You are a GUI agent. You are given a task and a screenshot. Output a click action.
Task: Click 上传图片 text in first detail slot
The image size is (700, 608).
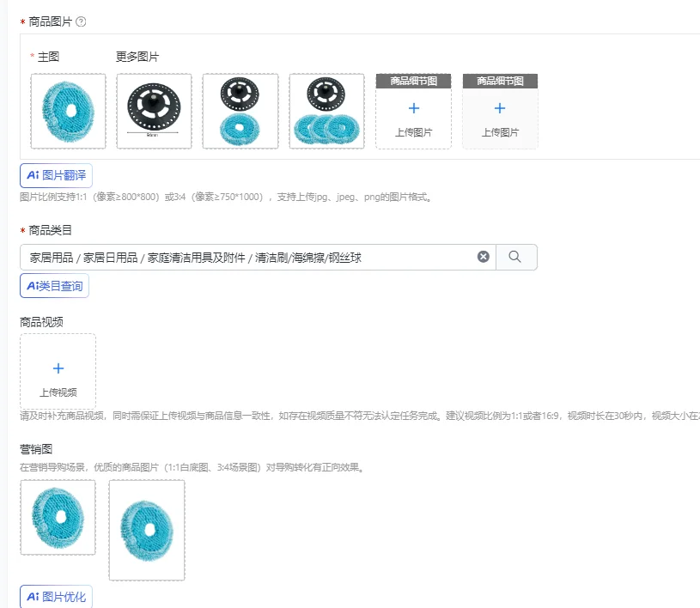pos(414,132)
